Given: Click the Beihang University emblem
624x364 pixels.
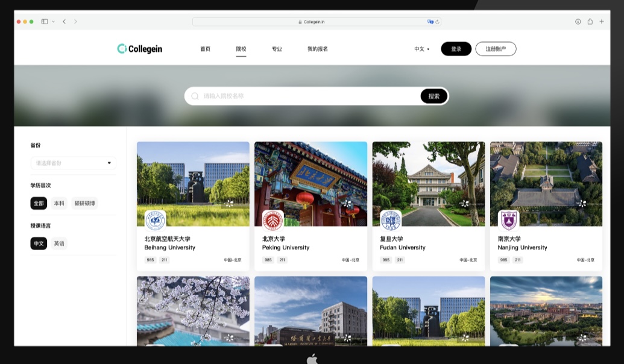Looking at the screenshot, I should (x=155, y=220).
